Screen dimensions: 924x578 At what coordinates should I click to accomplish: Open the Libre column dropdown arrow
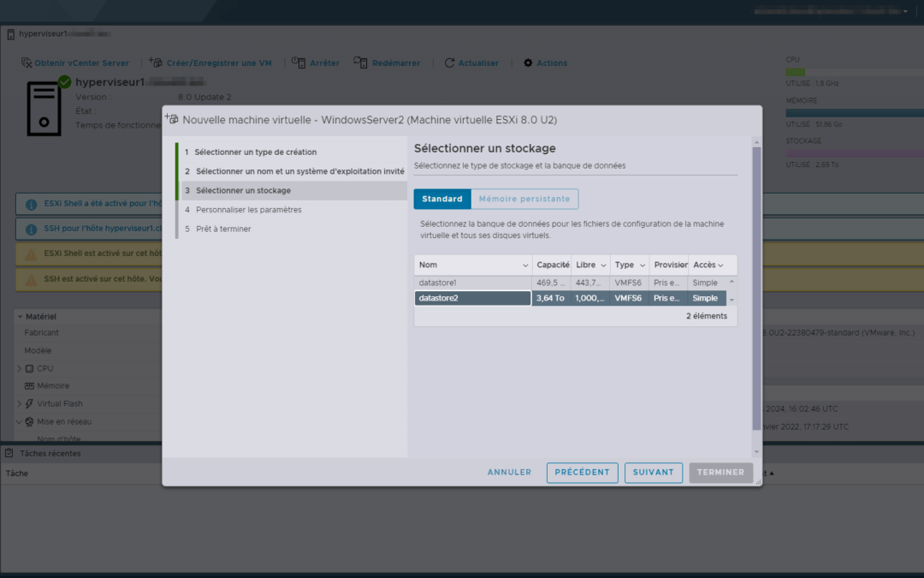click(603, 265)
